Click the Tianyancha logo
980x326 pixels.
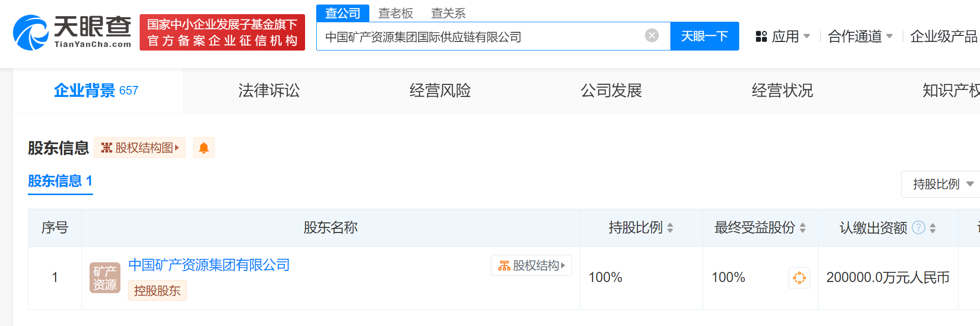[72, 32]
